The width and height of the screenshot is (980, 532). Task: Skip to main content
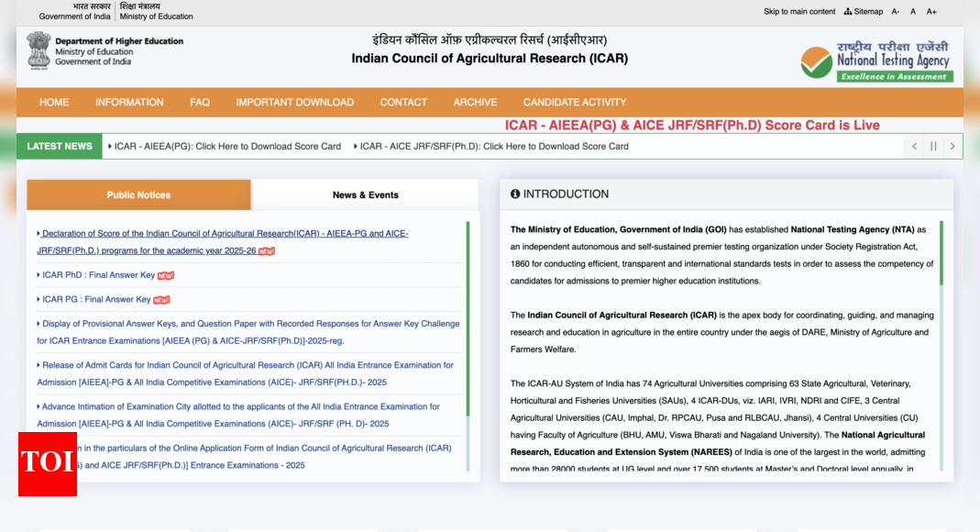click(x=799, y=11)
